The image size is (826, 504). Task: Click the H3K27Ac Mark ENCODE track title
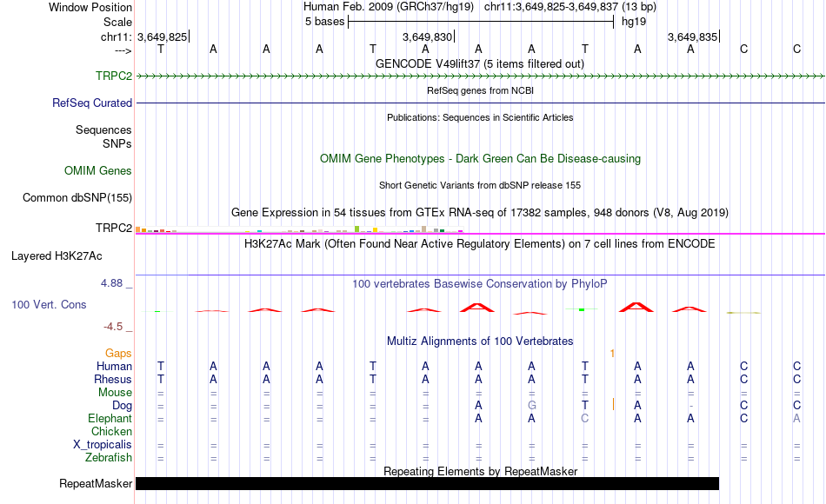click(x=480, y=244)
